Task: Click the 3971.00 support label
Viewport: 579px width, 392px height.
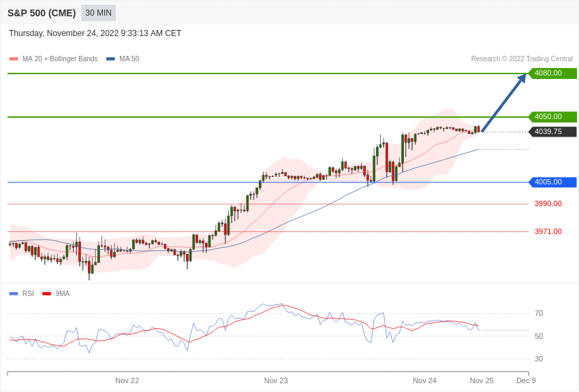Action: click(x=548, y=231)
